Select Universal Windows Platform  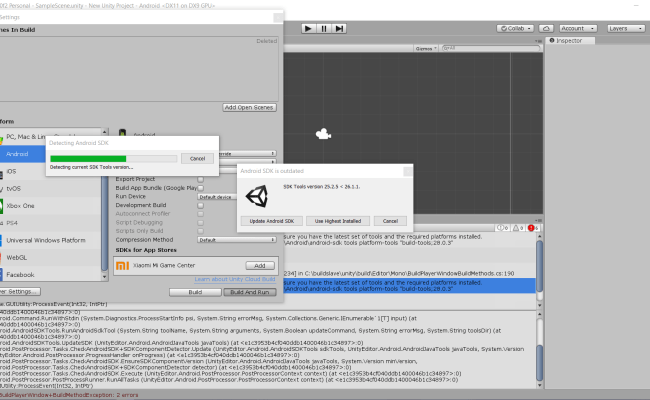[50, 240]
